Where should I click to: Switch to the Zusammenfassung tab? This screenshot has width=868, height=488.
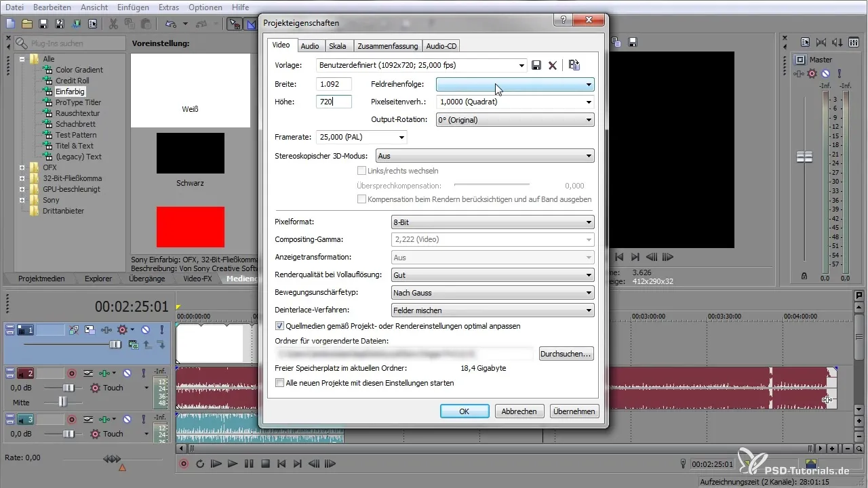pos(387,46)
